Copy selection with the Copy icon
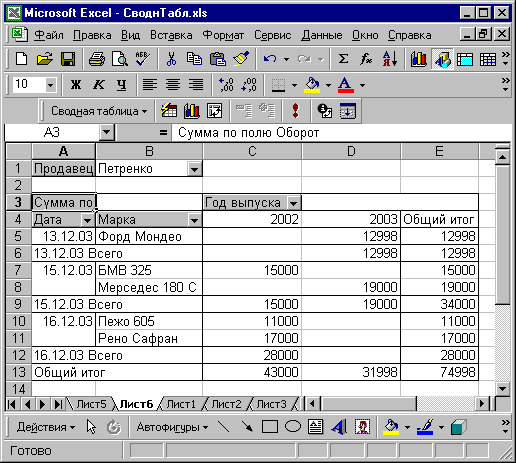Screen dimensions: 516x463 194,59
